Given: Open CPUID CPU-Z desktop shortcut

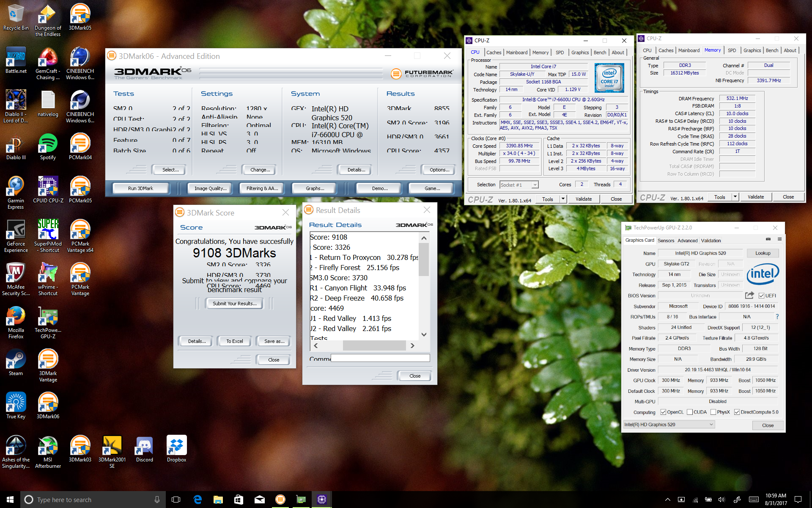Looking at the screenshot, I should point(48,190).
